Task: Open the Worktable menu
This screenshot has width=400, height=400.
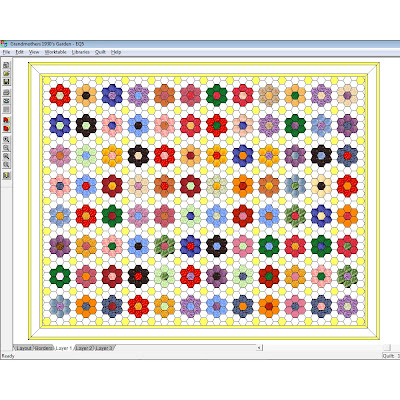Action: 55,52
